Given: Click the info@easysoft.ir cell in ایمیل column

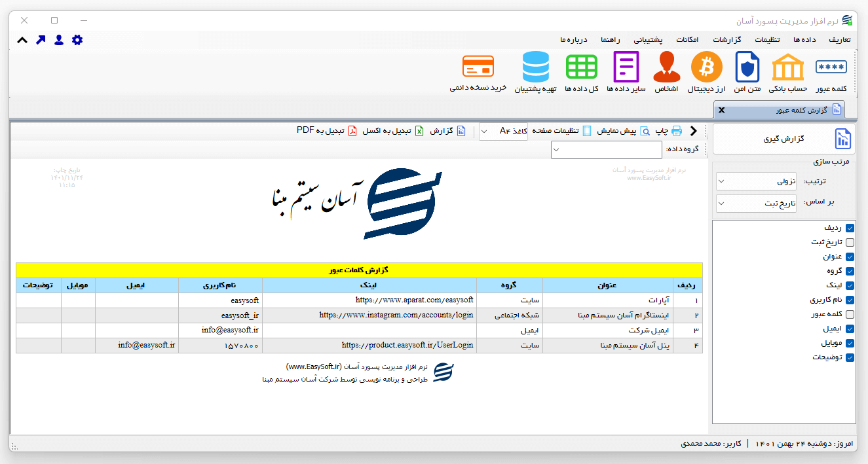Looking at the screenshot, I should coord(137,346).
